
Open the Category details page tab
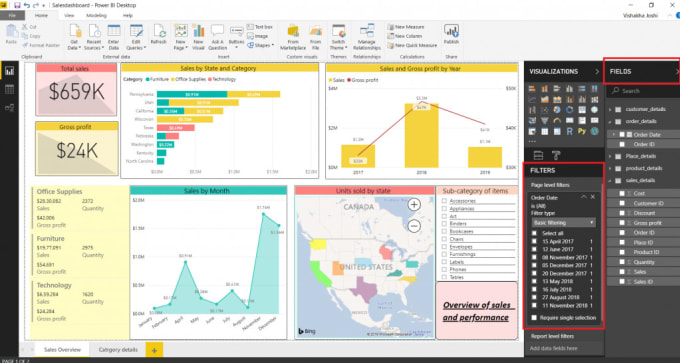click(x=118, y=350)
